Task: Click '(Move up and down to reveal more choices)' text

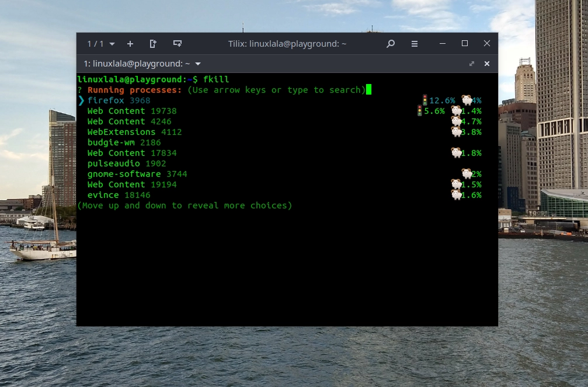Action: tap(185, 205)
